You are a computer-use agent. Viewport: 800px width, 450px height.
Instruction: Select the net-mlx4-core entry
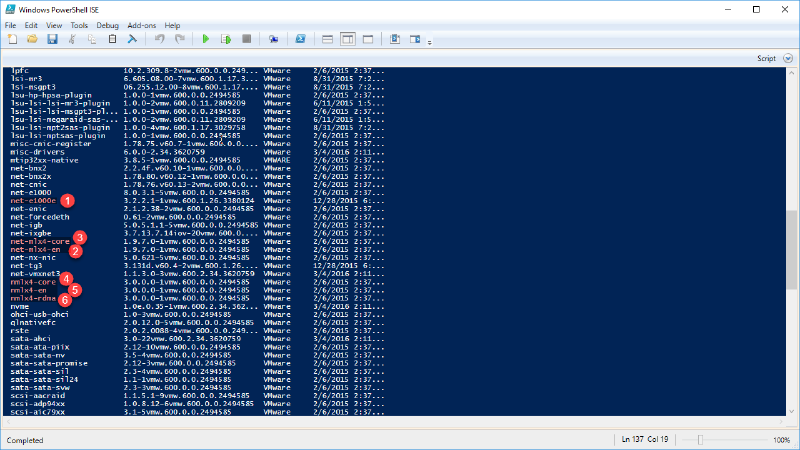tap(40, 241)
